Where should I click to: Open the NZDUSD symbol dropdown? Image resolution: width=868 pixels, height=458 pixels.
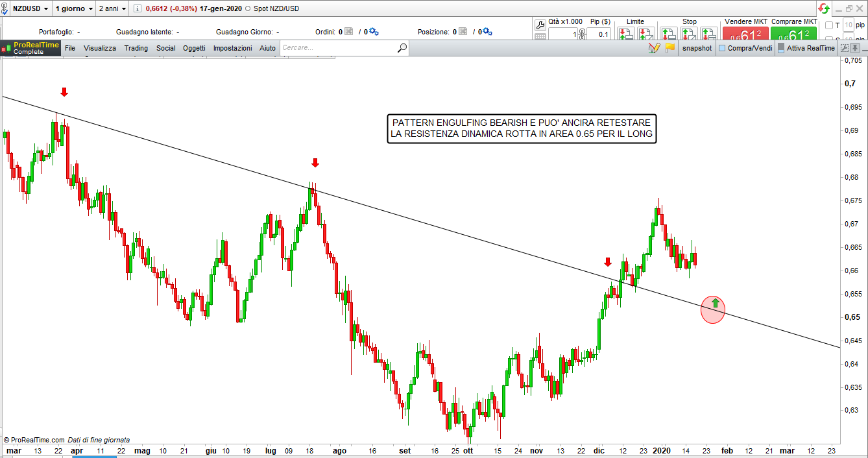point(30,9)
